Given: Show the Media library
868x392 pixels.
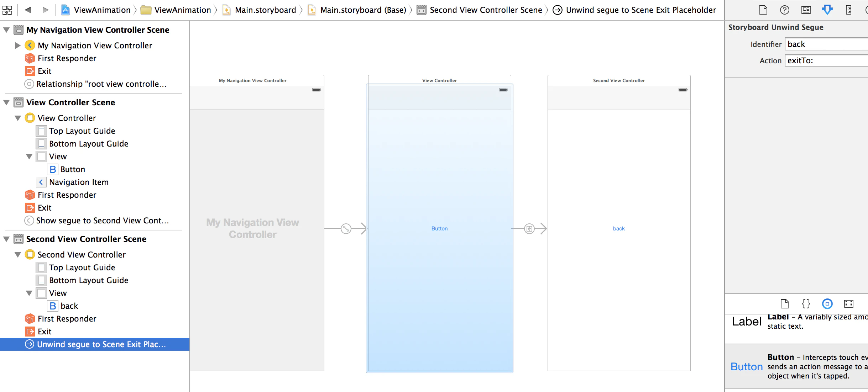Looking at the screenshot, I should [848, 304].
